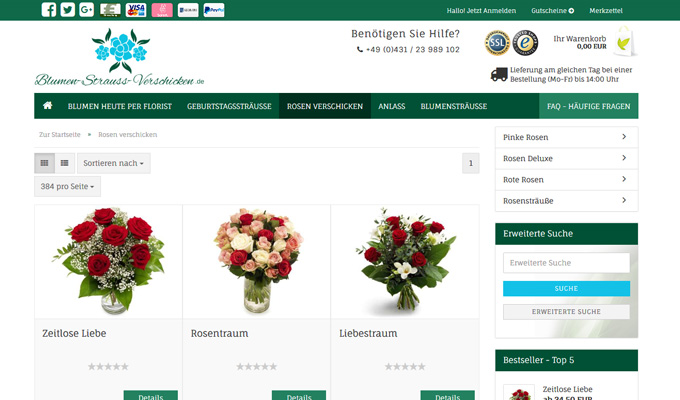
Task: Click the delivery truck icon
Action: click(499, 74)
